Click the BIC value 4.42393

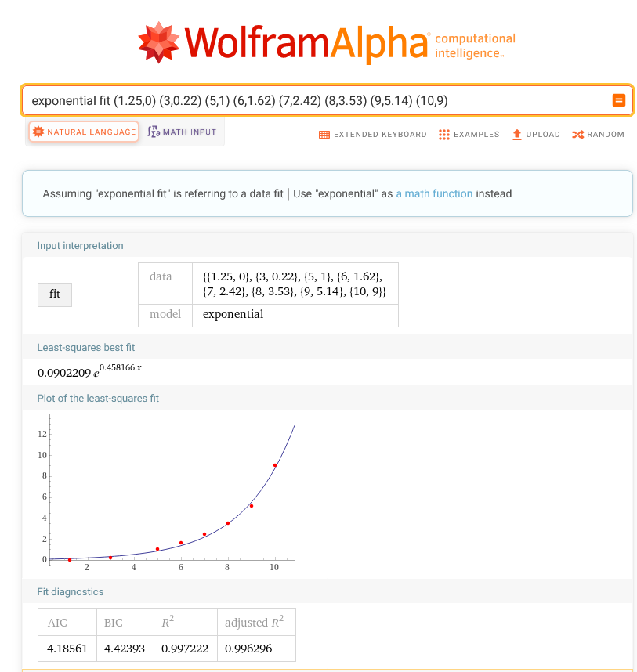125,649
